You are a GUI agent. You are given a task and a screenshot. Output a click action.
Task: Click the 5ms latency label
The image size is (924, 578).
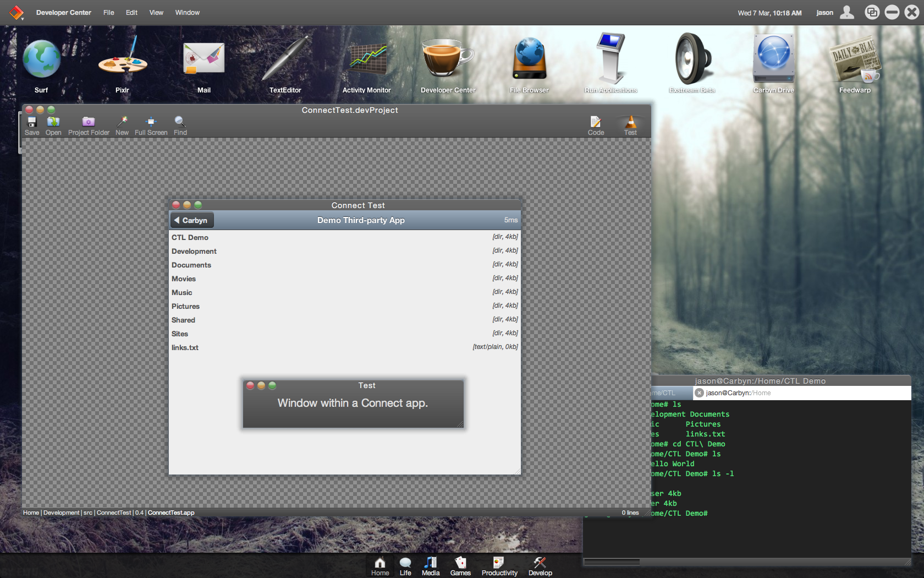click(511, 220)
